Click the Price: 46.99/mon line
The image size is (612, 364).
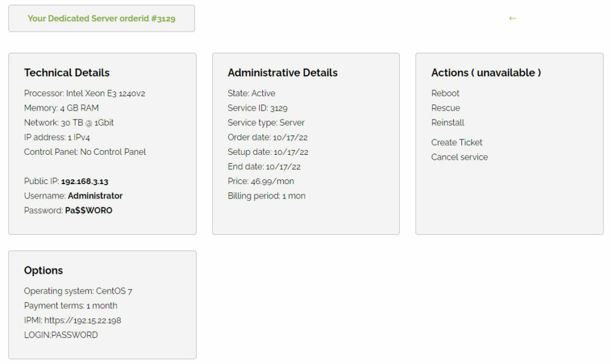(x=261, y=181)
